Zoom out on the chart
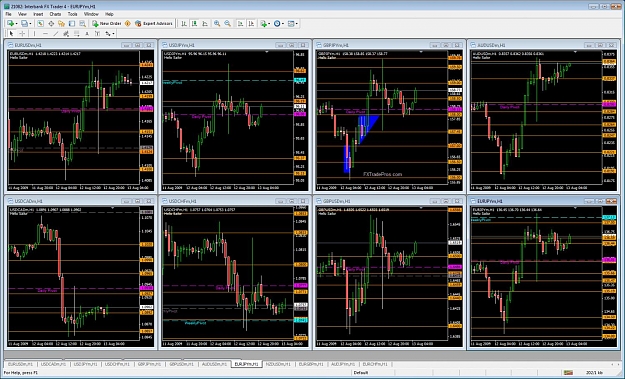The height and width of the screenshot is (379, 625). [228, 24]
